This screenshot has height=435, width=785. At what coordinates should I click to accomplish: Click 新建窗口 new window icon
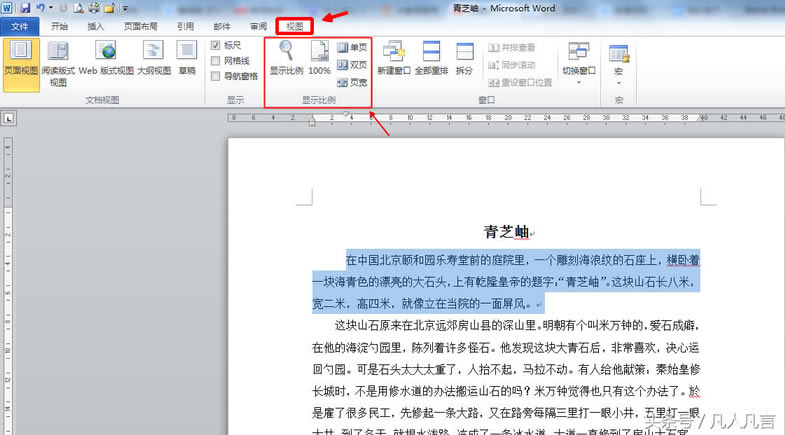(x=392, y=58)
